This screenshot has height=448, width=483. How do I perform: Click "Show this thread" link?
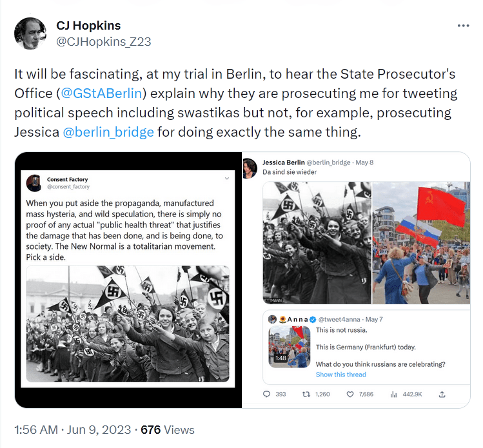pyautogui.click(x=340, y=375)
